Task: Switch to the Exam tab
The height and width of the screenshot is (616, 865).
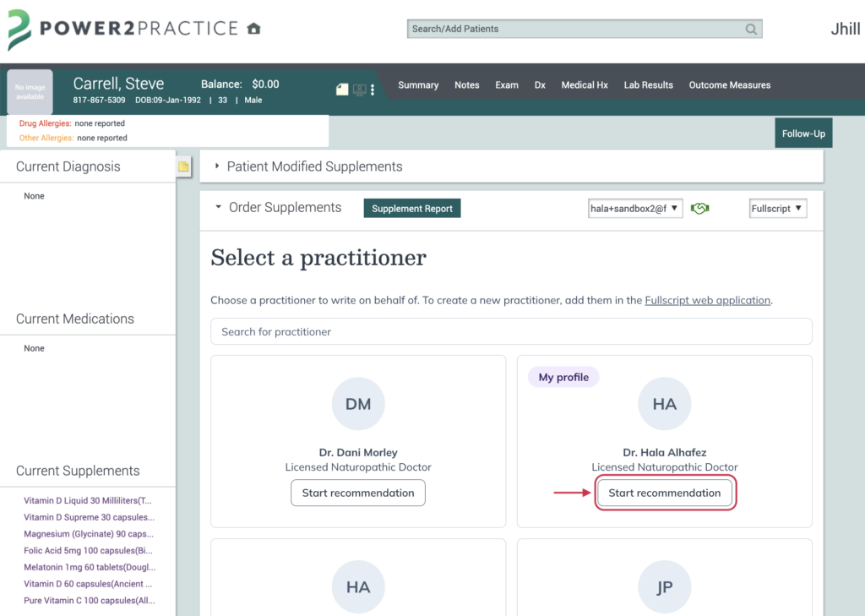Action: 507,85
